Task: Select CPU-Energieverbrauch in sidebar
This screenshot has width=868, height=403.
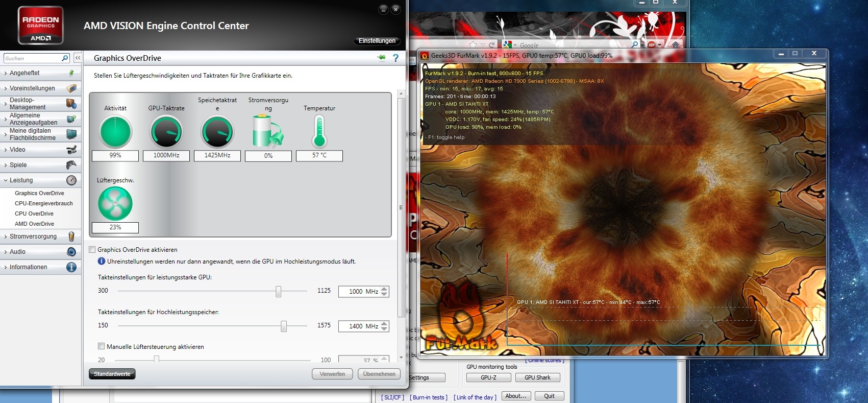Action: coord(44,203)
